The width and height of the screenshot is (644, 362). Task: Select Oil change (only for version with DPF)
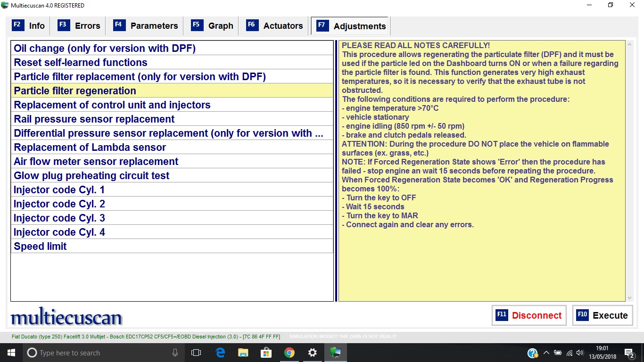(172, 48)
